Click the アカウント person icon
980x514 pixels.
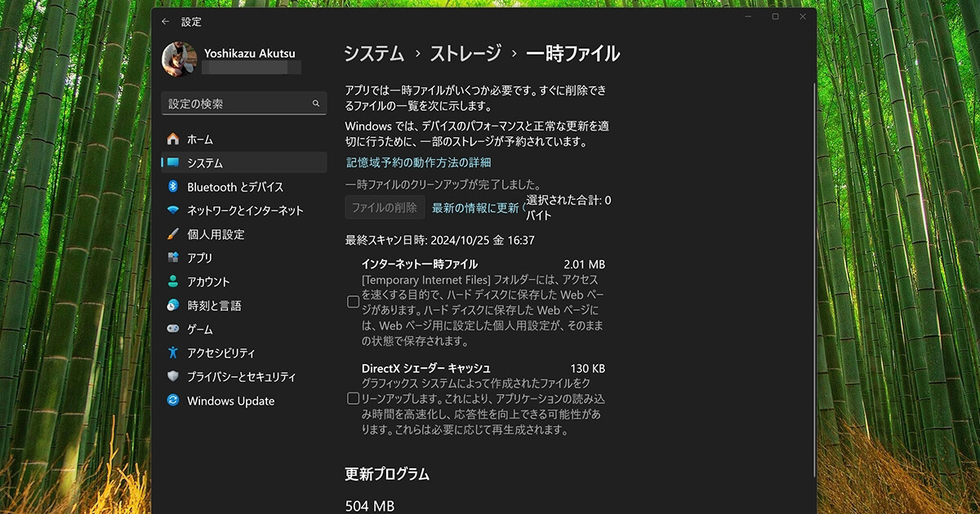tap(173, 281)
